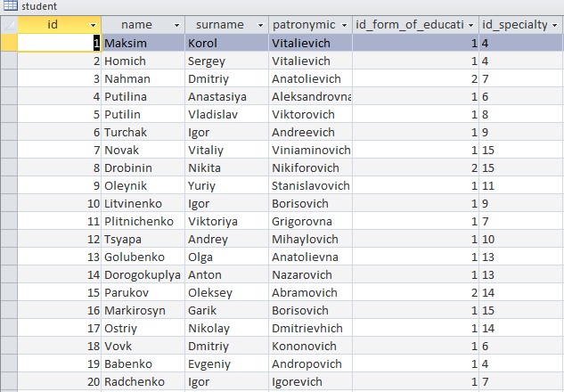
Task: Open the surname column dropdown arrow
Action: coord(260,25)
